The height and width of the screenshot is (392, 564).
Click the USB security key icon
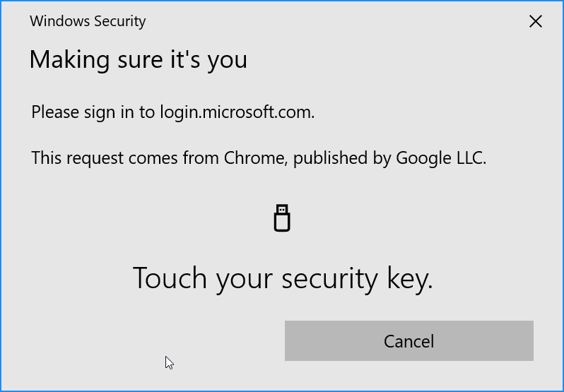click(x=282, y=218)
